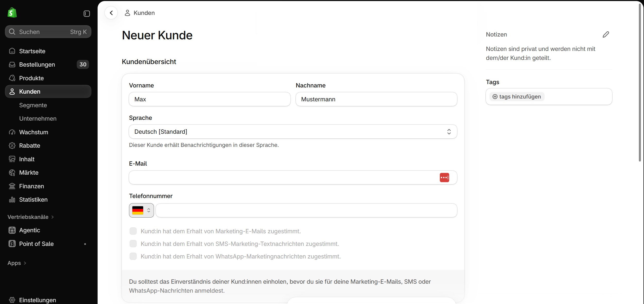Click the tags hinzufügen button
The image size is (644, 304).
517,97
